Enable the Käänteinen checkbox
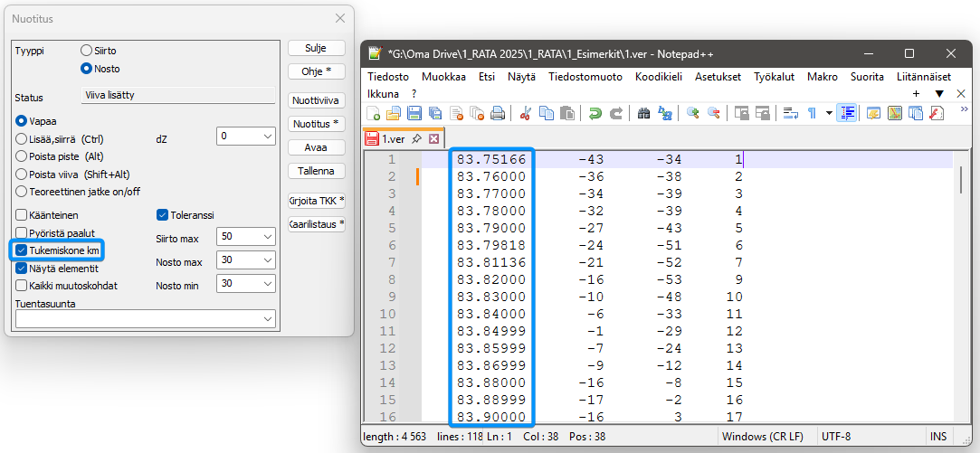Screen dimensions: 980x453 point(22,215)
